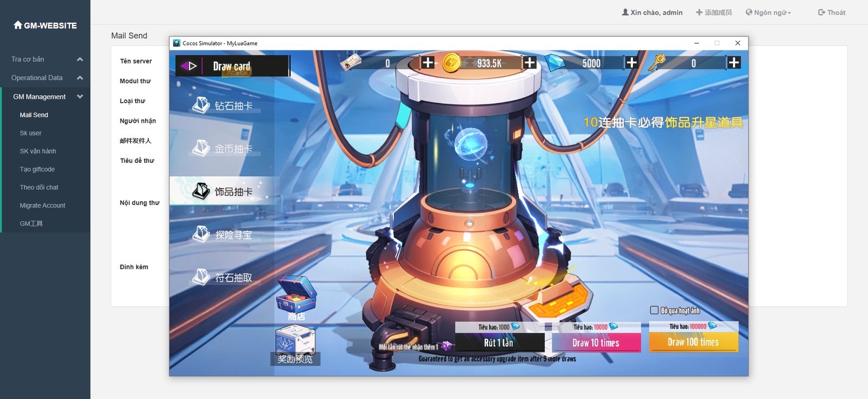Add diamonds using the plus button

(632, 63)
